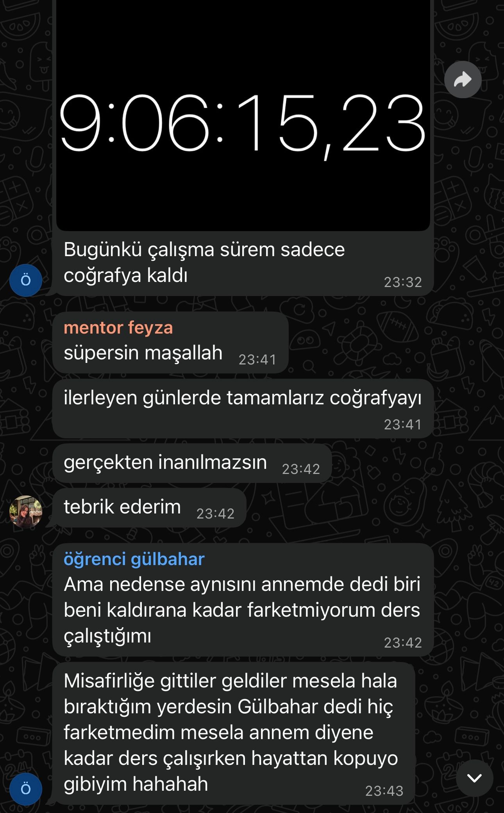504x813 pixels.
Task: Tap the 23:43 timestamp on the last message
Action: (384, 791)
